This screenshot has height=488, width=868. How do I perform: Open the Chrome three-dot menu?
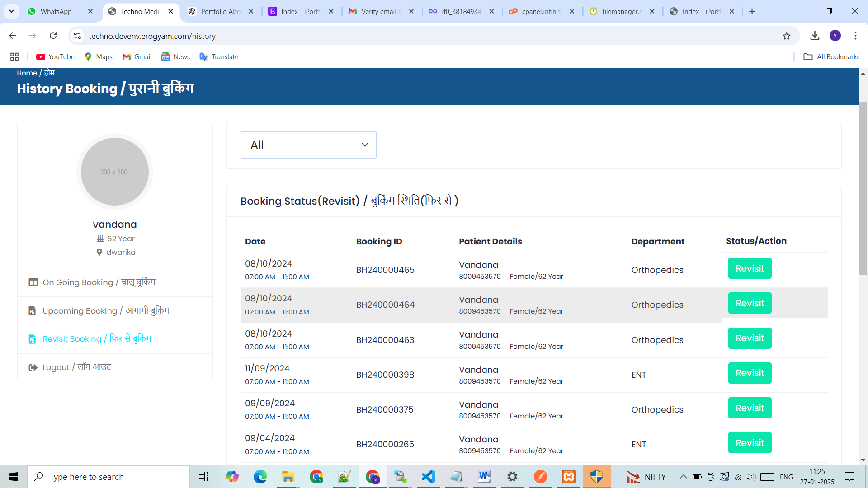point(855,36)
